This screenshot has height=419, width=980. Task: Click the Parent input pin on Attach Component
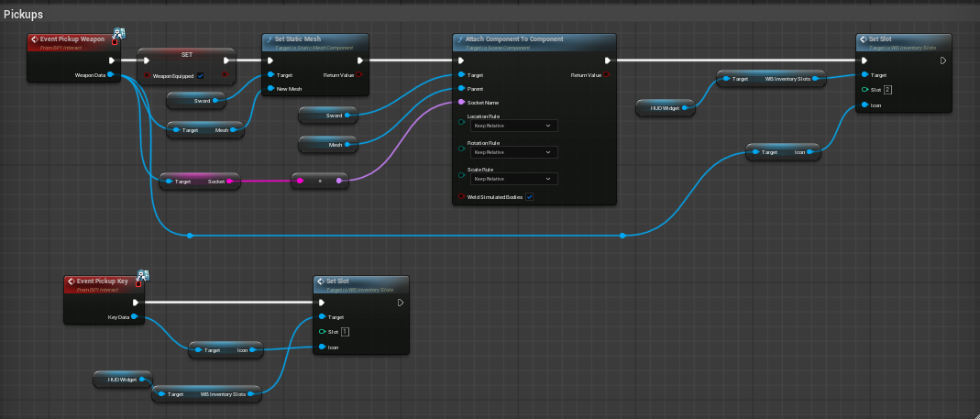[x=461, y=89]
